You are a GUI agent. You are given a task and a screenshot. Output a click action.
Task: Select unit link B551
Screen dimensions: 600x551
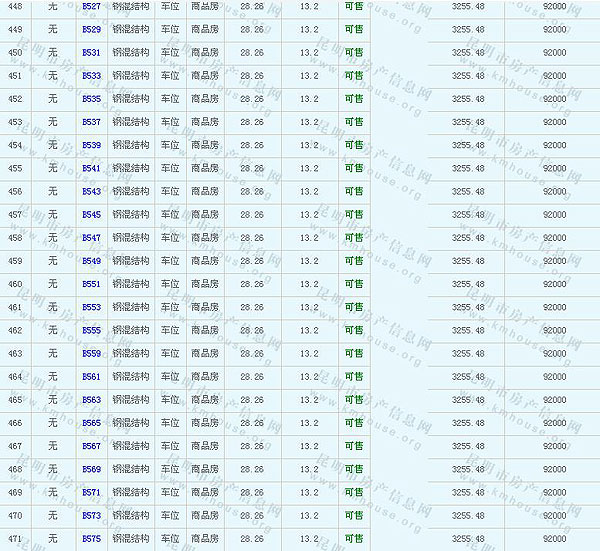[x=91, y=284]
